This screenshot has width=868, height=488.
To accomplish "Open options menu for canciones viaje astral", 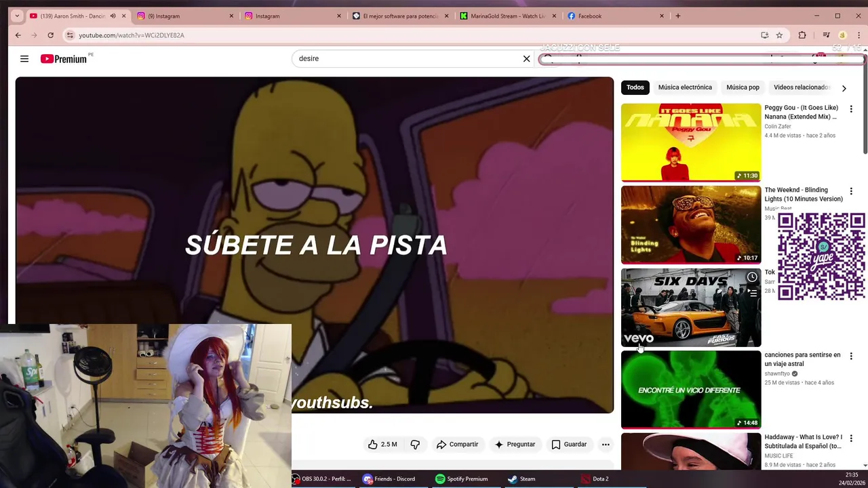I will (851, 357).
